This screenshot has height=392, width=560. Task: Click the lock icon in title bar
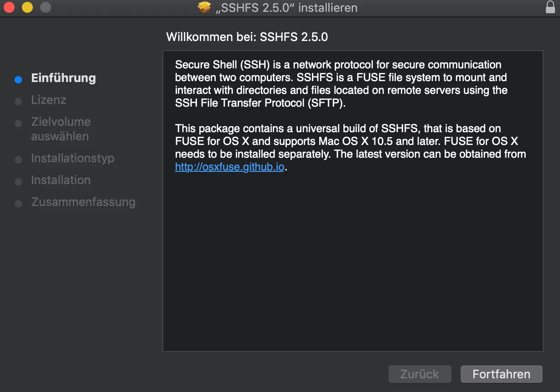coord(550,8)
